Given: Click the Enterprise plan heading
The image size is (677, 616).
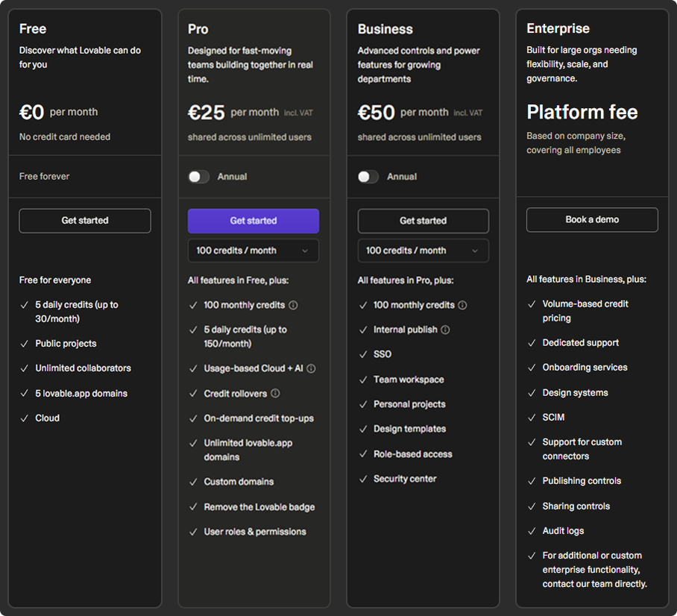Looking at the screenshot, I should pyautogui.click(x=558, y=28).
